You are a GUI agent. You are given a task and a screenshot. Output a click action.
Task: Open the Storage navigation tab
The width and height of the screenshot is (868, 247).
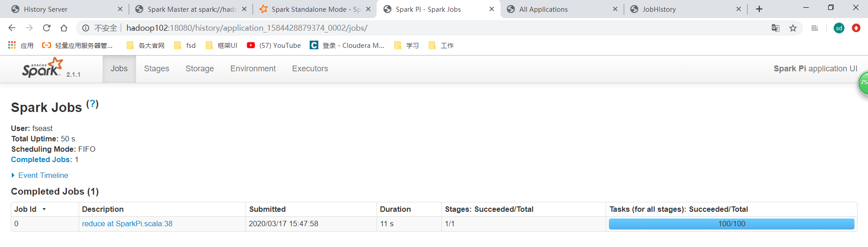click(x=200, y=69)
